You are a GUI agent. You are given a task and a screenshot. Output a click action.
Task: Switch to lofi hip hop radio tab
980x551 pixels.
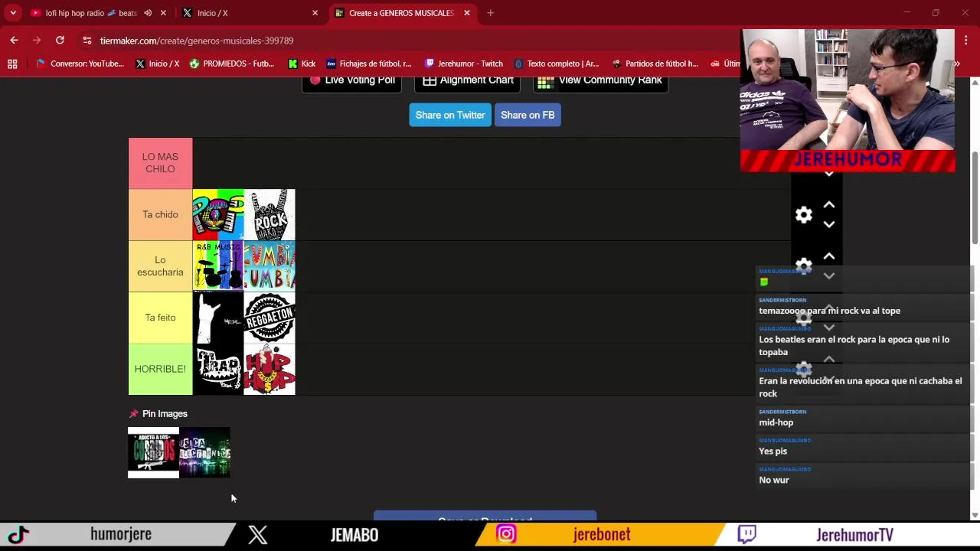[90, 13]
